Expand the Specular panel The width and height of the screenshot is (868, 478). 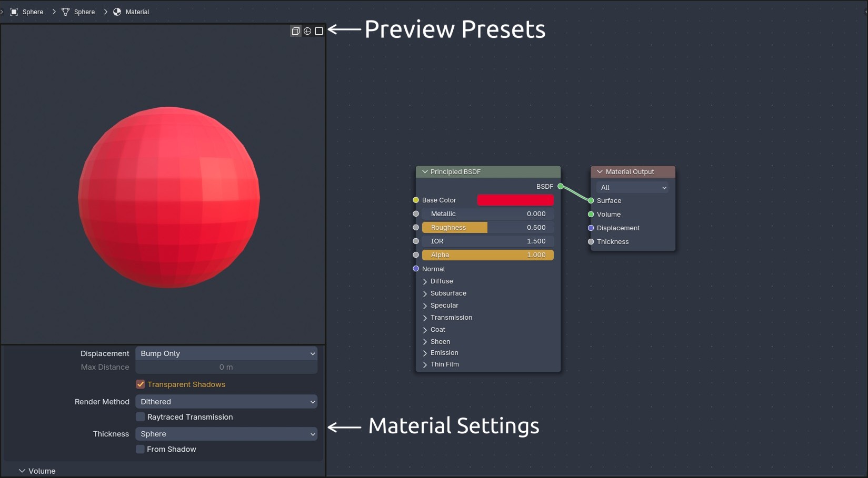[425, 306]
